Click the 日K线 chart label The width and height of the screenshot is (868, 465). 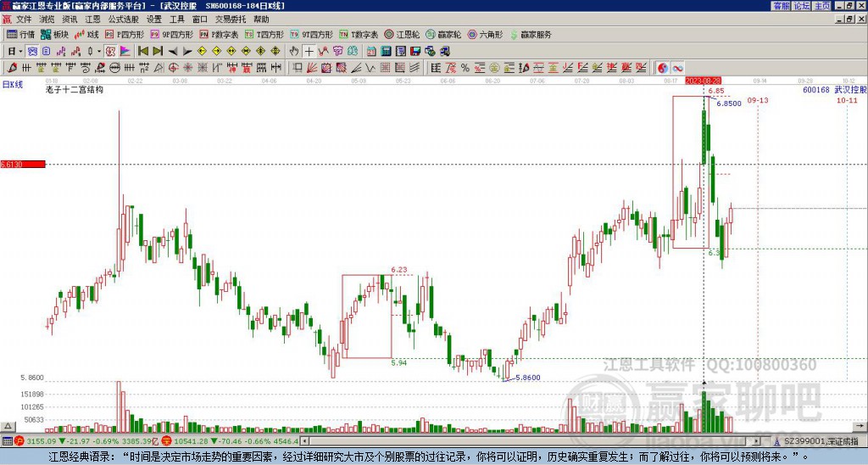tap(12, 84)
